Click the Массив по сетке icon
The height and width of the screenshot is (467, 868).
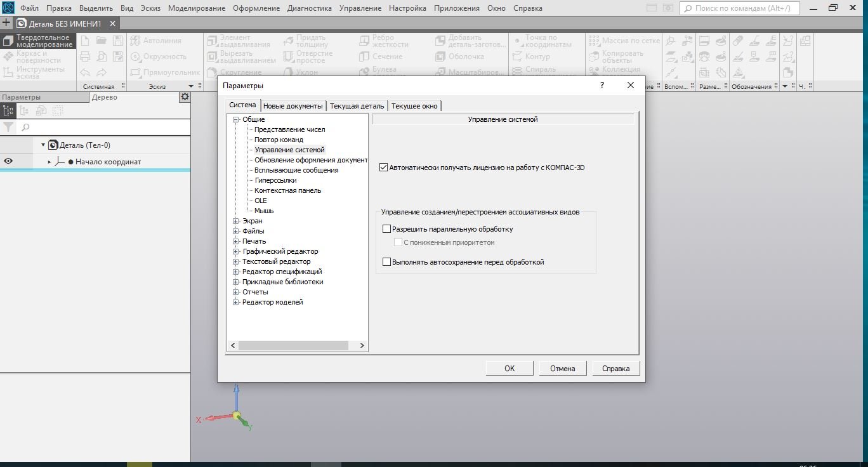tap(594, 41)
